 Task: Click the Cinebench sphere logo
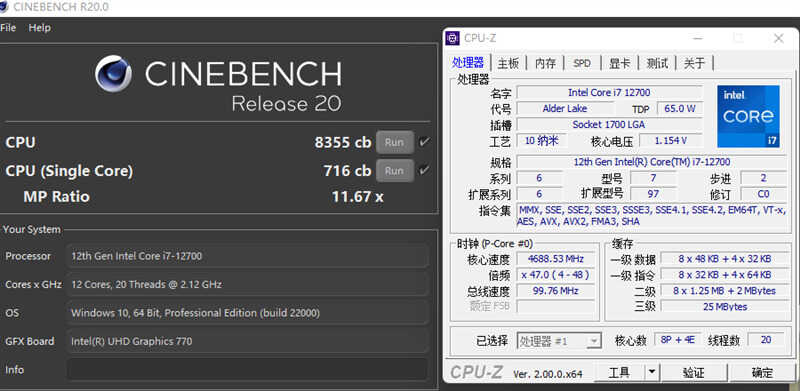tap(113, 74)
